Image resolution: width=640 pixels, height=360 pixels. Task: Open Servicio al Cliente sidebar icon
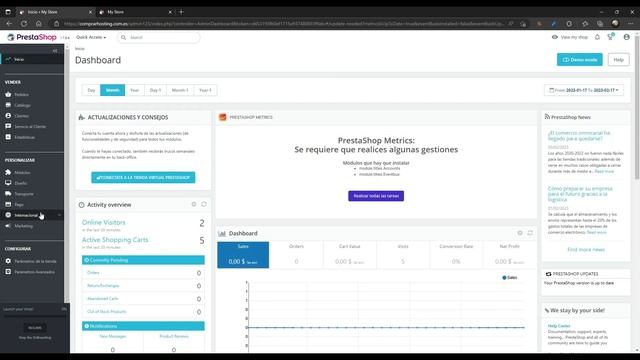pyautogui.click(x=8, y=126)
